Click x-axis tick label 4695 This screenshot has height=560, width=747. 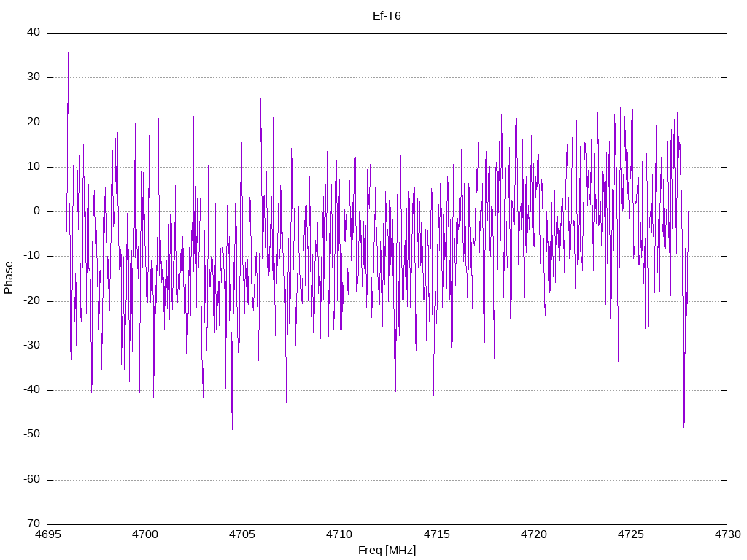(x=47, y=534)
